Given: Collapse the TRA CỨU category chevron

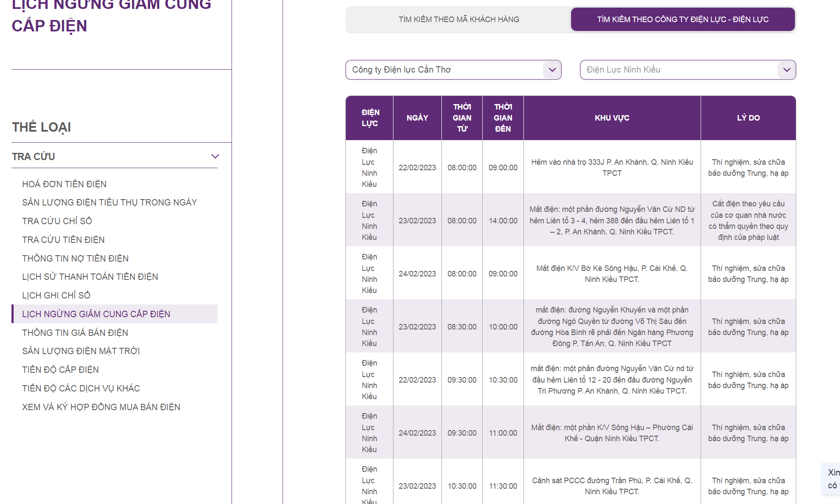Looking at the screenshot, I should click(x=215, y=156).
